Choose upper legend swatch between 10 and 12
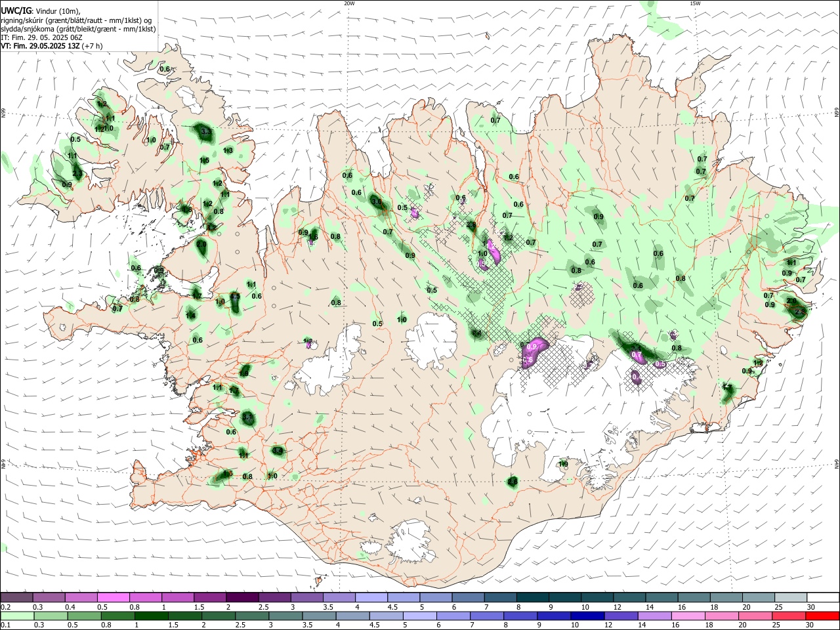Viewport: 840px width, 630px height. click(x=597, y=597)
